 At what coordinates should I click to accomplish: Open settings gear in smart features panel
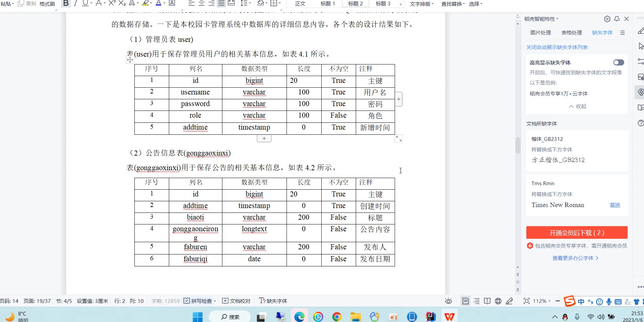tap(607, 19)
